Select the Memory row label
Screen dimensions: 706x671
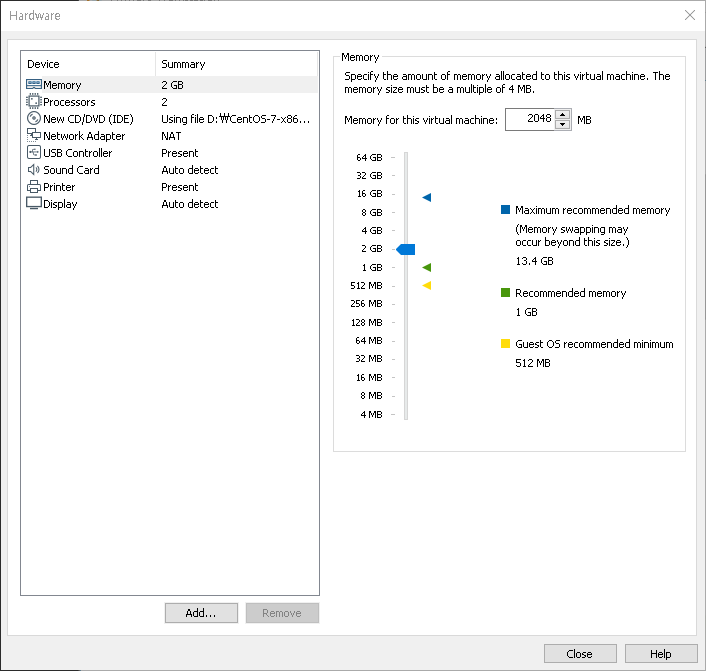(62, 85)
